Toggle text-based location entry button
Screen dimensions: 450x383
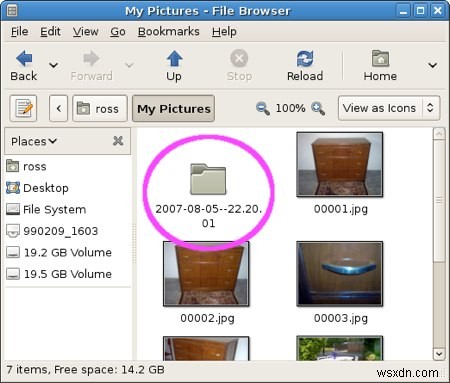(x=23, y=108)
